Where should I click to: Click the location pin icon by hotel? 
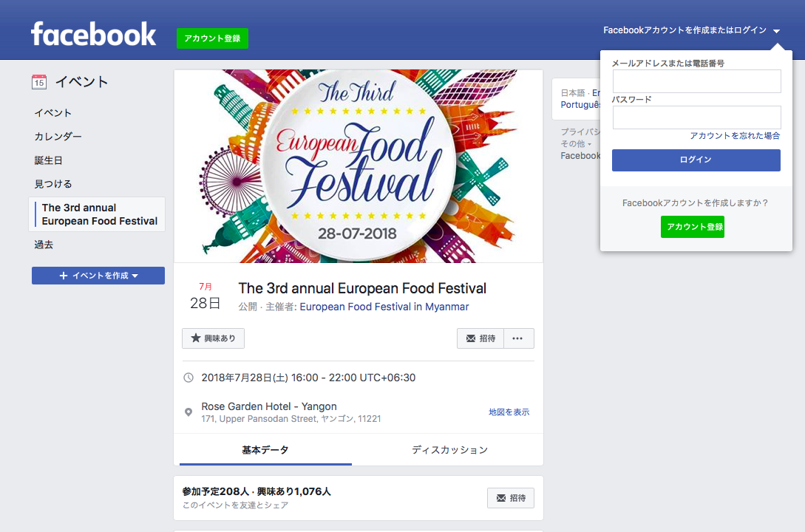[x=188, y=412]
